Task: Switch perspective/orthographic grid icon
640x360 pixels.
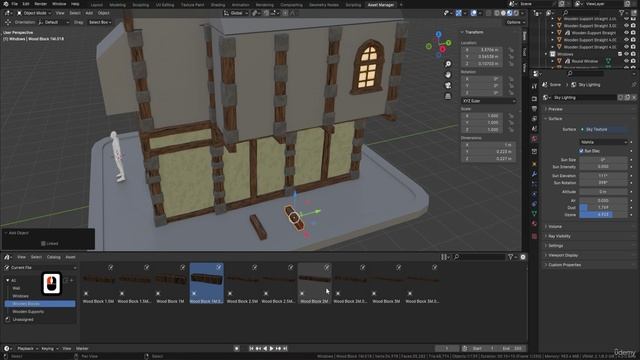Action: tap(448, 96)
